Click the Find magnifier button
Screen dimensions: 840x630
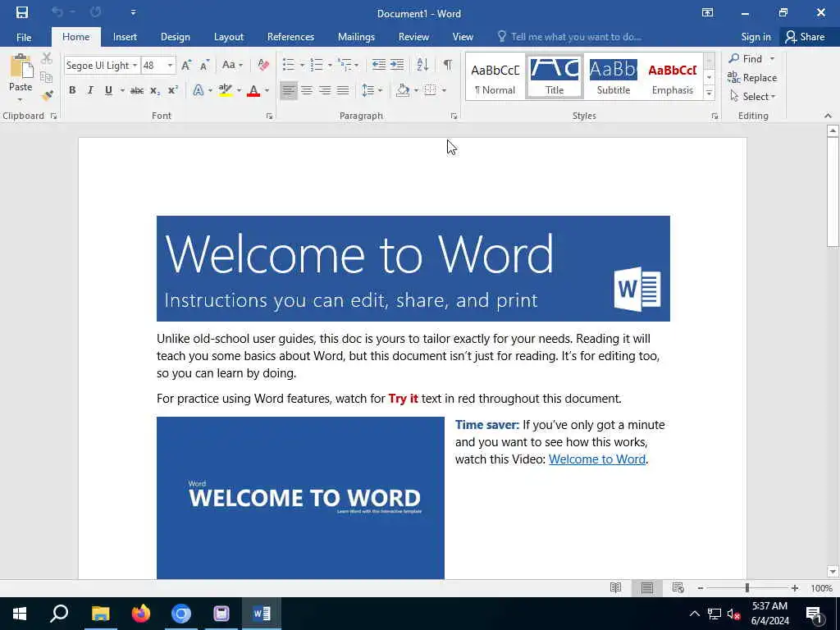(x=746, y=58)
